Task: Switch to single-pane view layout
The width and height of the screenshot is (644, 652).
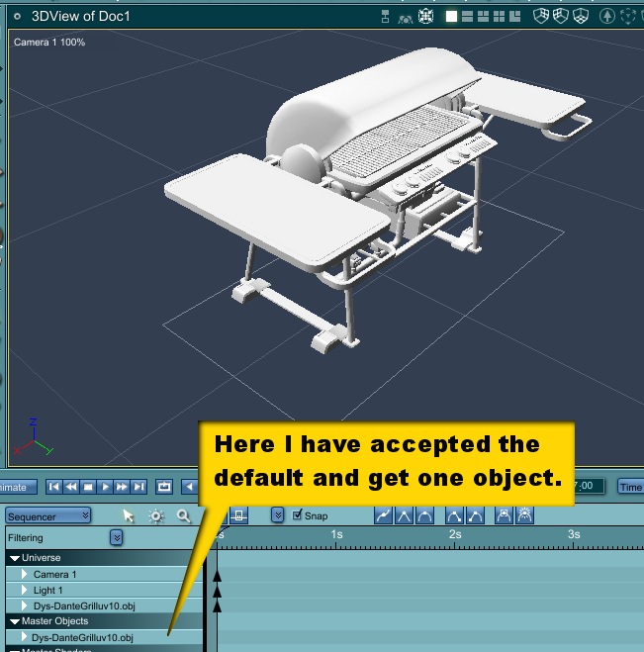Action: [x=452, y=16]
